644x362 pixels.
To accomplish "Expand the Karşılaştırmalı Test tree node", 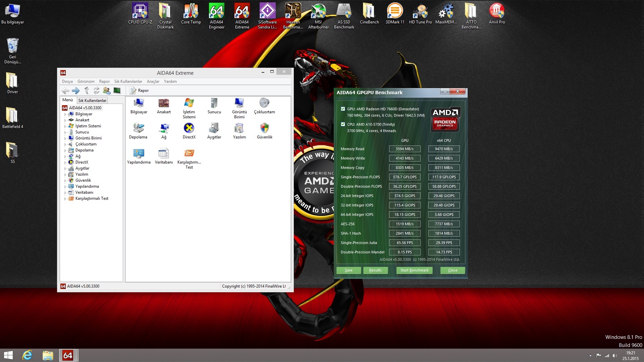I will (x=65, y=199).
